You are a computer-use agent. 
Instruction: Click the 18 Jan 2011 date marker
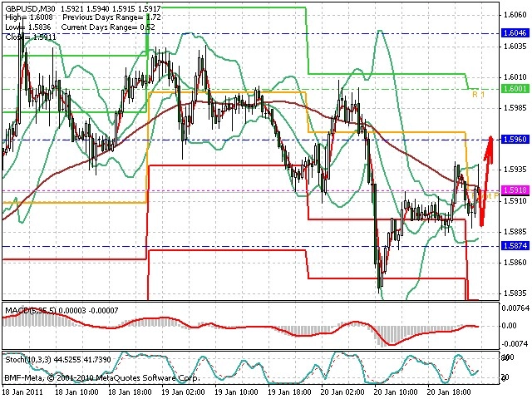23,392
